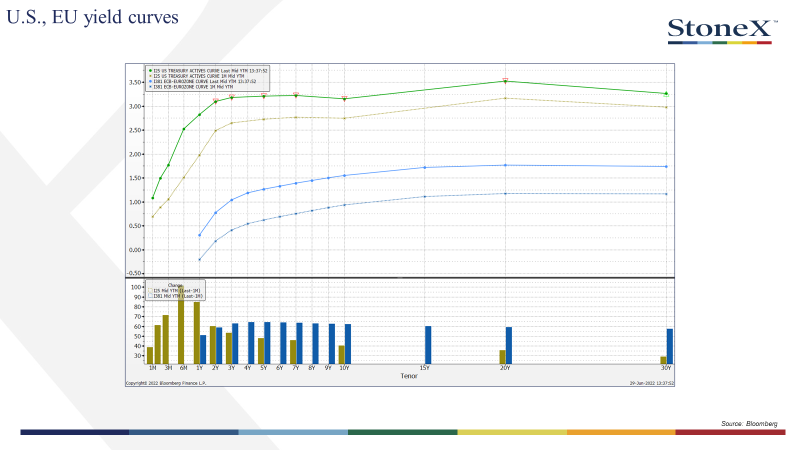Click the '0.00' yield axis label
The height and width of the screenshot is (450, 800).
click(135, 250)
